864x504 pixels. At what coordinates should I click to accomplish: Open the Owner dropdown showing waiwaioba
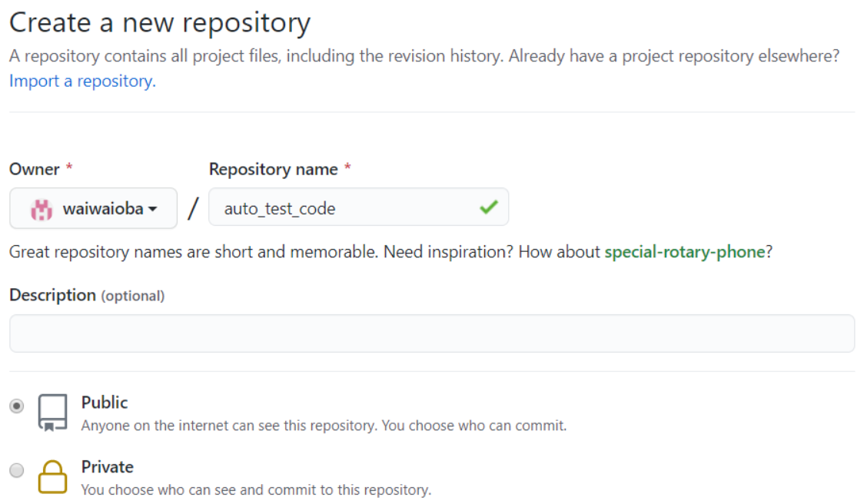pyautogui.click(x=93, y=208)
